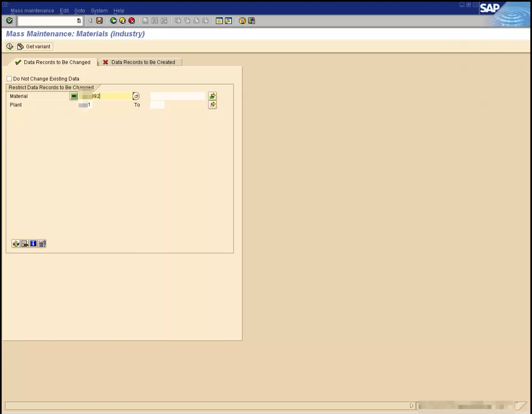Viewport: 532px width, 414px height.
Task: Toggle Do Not Change Existing Data checkbox
Action: tap(9, 79)
